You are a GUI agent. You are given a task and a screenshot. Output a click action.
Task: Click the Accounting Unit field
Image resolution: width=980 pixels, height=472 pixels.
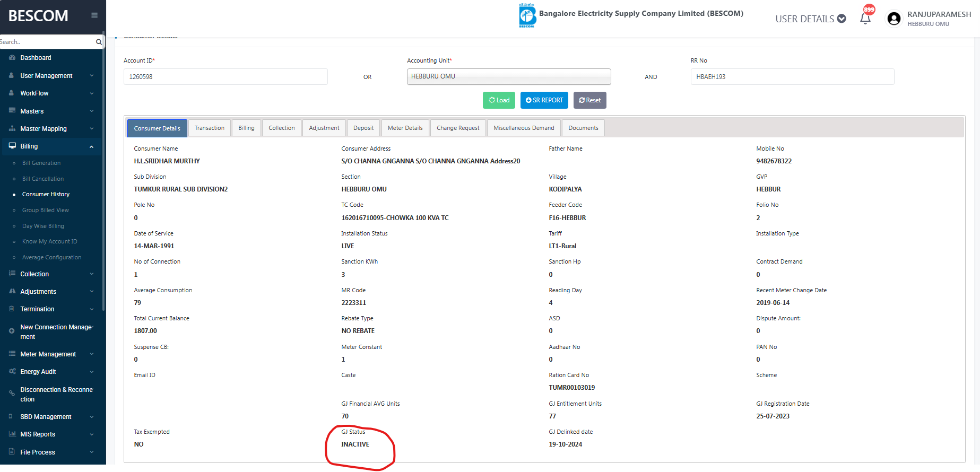[x=509, y=77]
